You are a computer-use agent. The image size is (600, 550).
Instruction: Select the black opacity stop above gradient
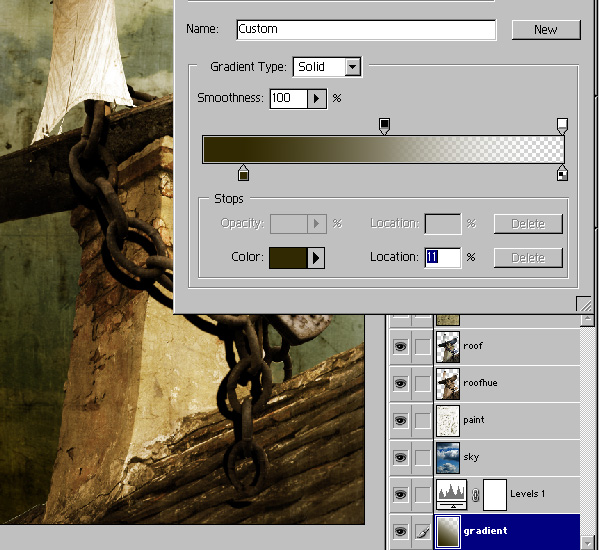(384, 126)
